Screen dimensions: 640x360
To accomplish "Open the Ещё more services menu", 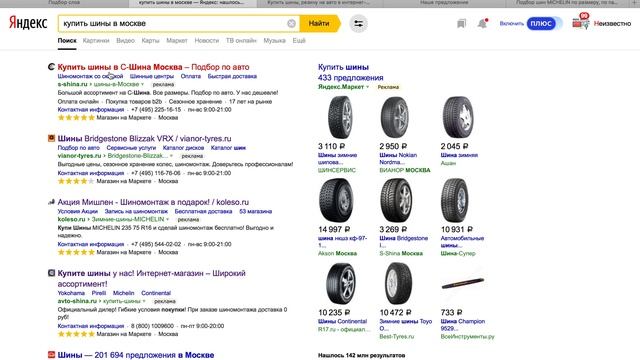I will [299, 41].
